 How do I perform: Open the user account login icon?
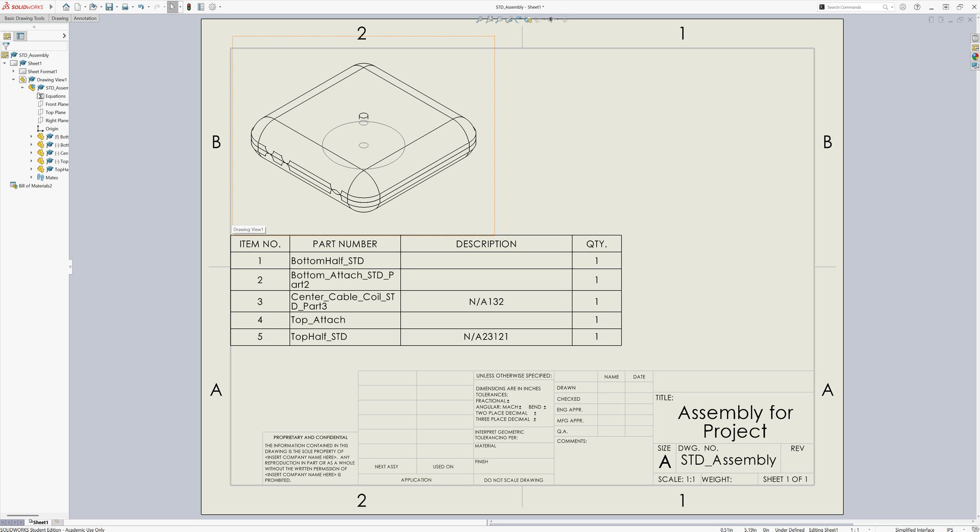[x=903, y=7]
